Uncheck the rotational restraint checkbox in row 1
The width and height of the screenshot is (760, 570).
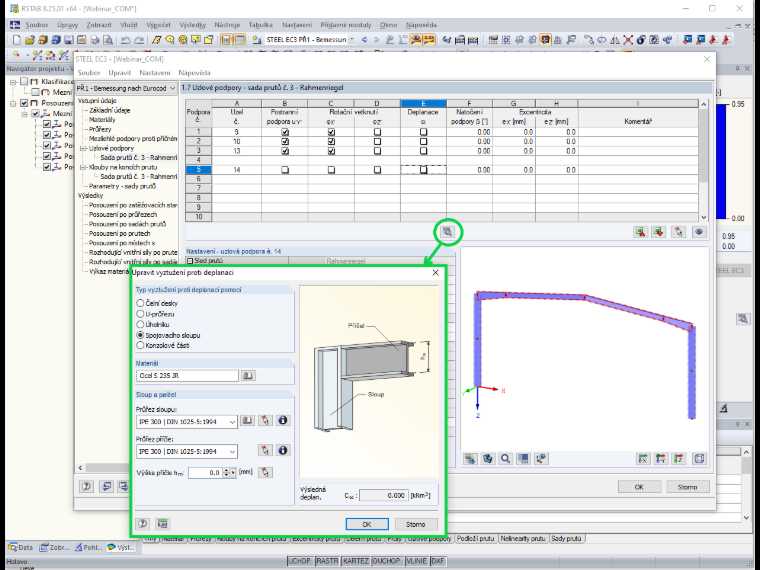(x=331, y=132)
